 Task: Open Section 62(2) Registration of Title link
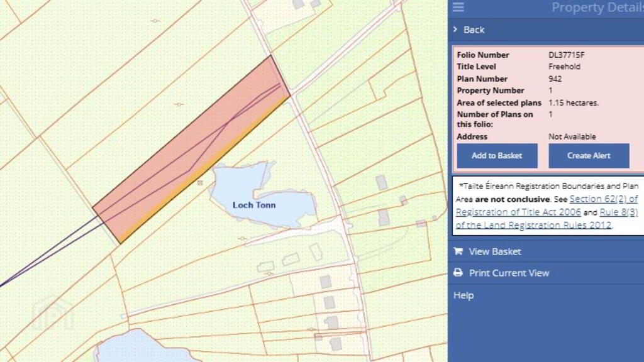click(547, 206)
